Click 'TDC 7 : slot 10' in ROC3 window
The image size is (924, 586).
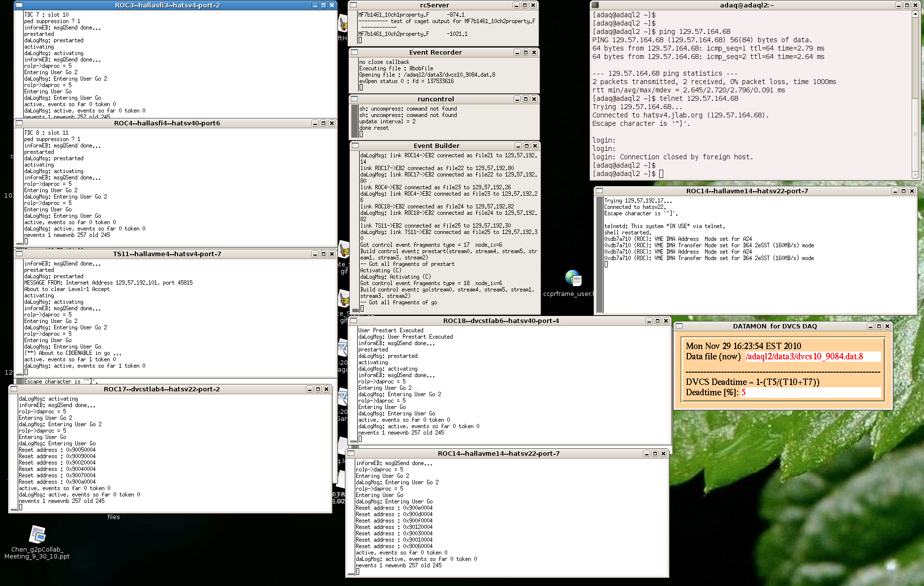46,15
